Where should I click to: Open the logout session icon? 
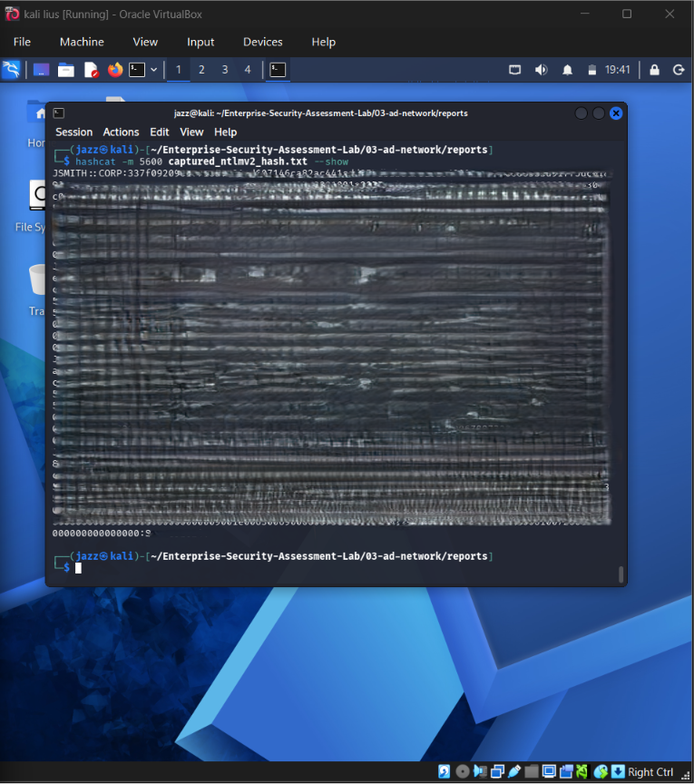click(x=679, y=70)
